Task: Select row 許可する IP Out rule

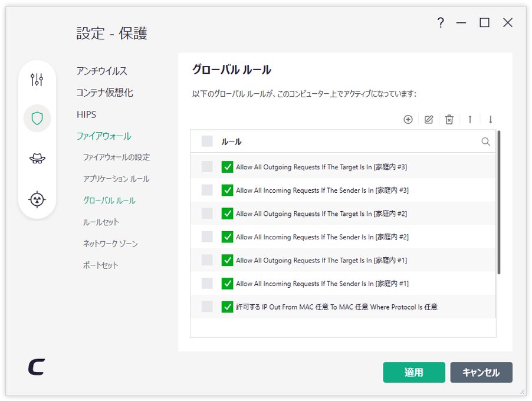Action: (x=207, y=306)
